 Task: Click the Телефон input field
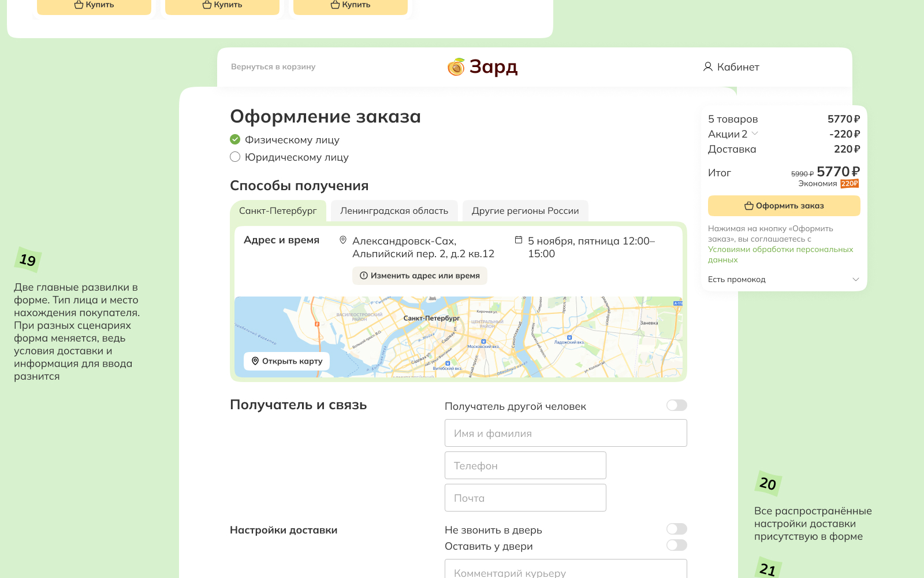525,465
